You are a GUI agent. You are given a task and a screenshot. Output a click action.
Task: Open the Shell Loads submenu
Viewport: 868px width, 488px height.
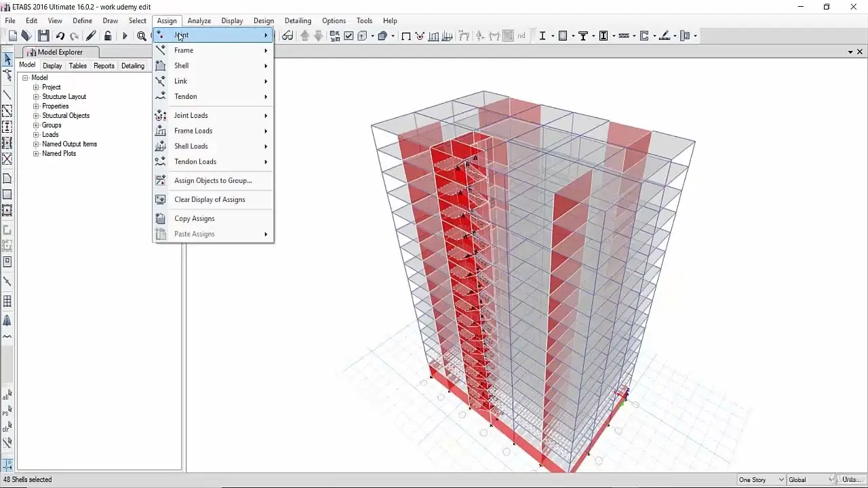[x=213, y=146]
